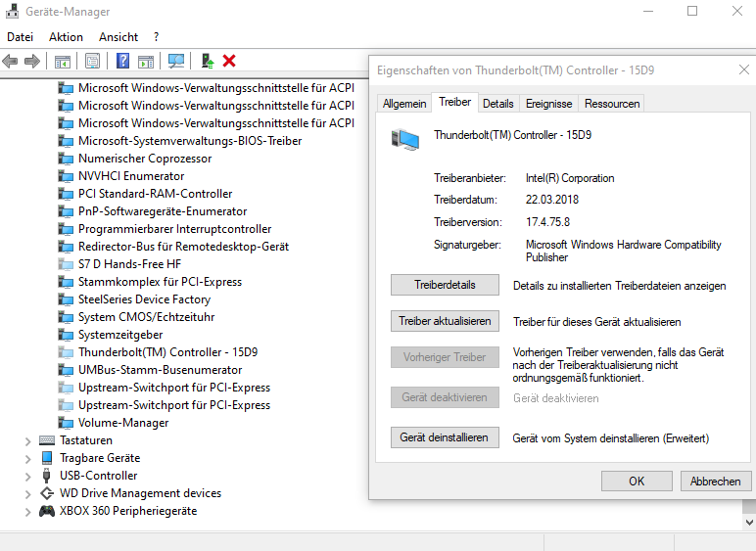
Task: Switch to the Details tab
Action: click(498, 104)
